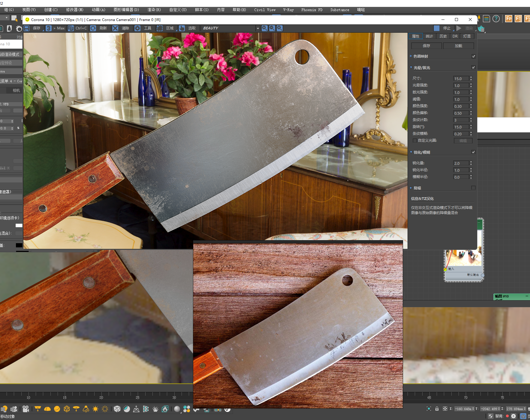530x420 pixels.
Task: Switch to the 历史 history tab
Action: pos(443,36)
